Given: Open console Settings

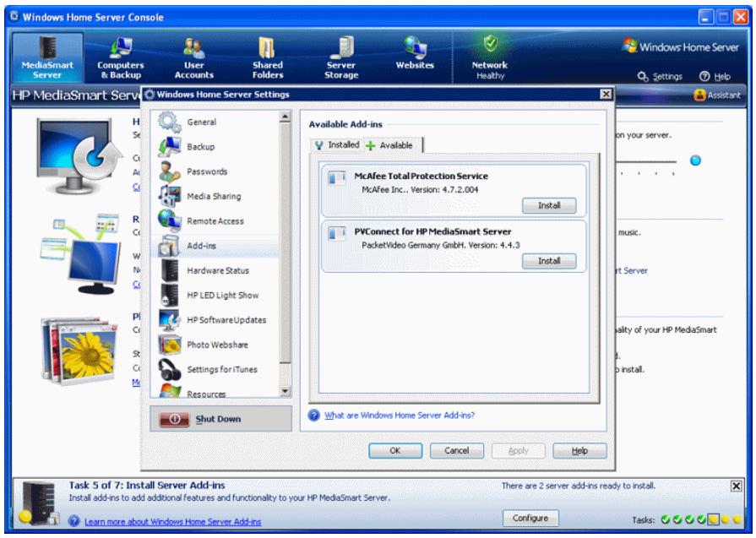Looking at the screenshot, I should tap(660, 76).
